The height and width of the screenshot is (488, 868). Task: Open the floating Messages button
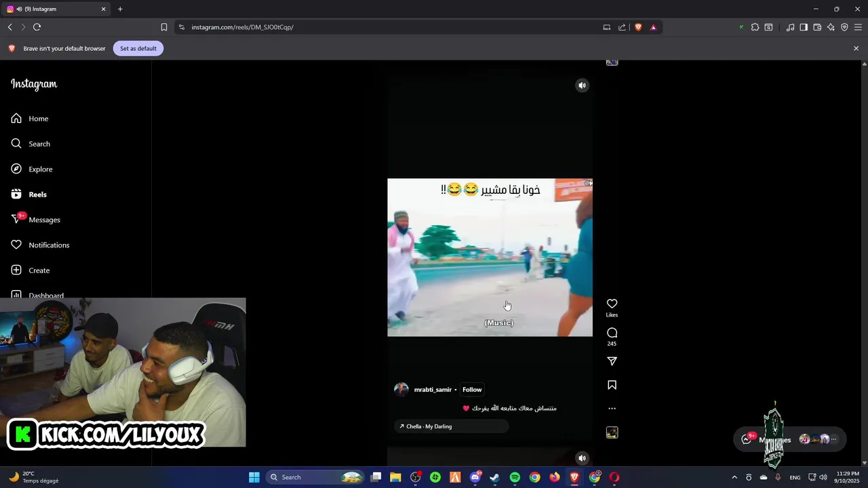pos(790,439)
